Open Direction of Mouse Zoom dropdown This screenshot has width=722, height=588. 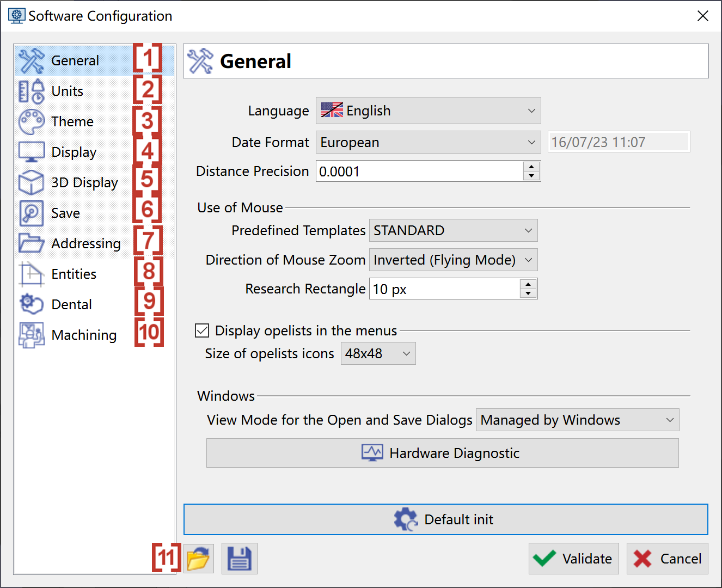(x=453, y=260)
